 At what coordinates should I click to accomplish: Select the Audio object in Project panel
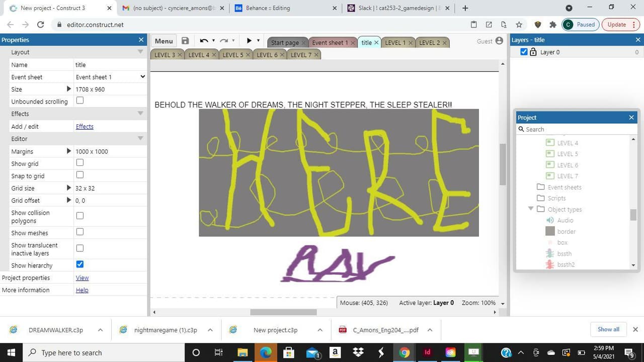coord(565,220)
